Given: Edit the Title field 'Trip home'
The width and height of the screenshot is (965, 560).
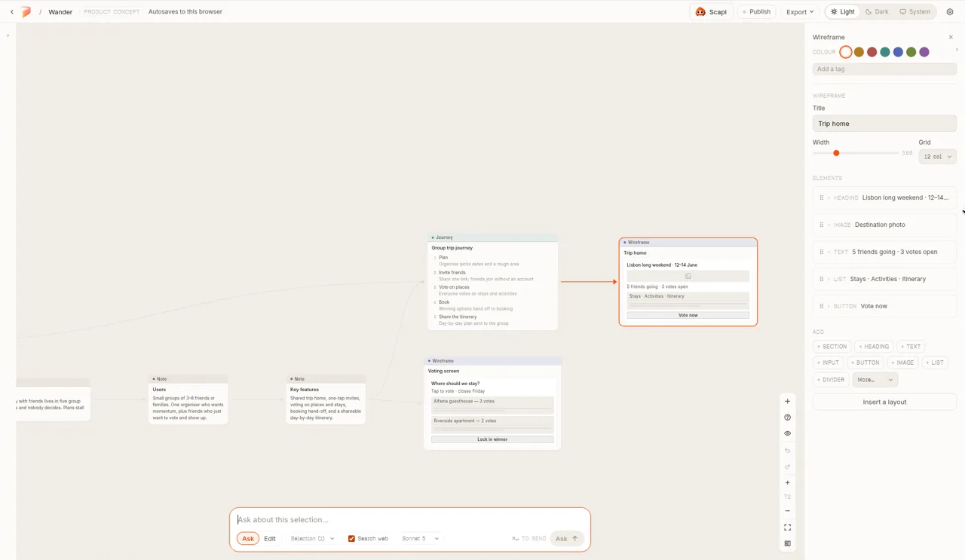Looking at the screenshot, I should (x=884, y=124).
